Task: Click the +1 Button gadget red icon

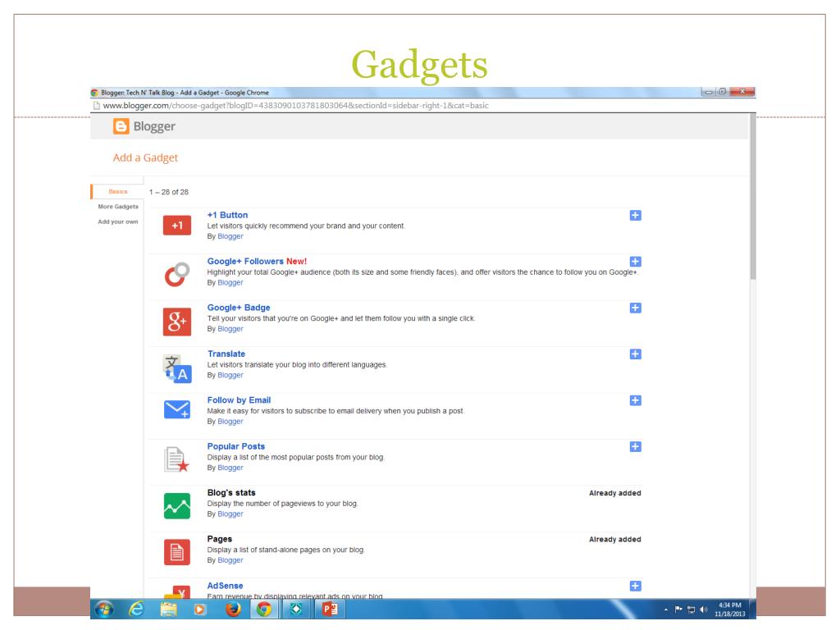Action: tap(177, 226)
